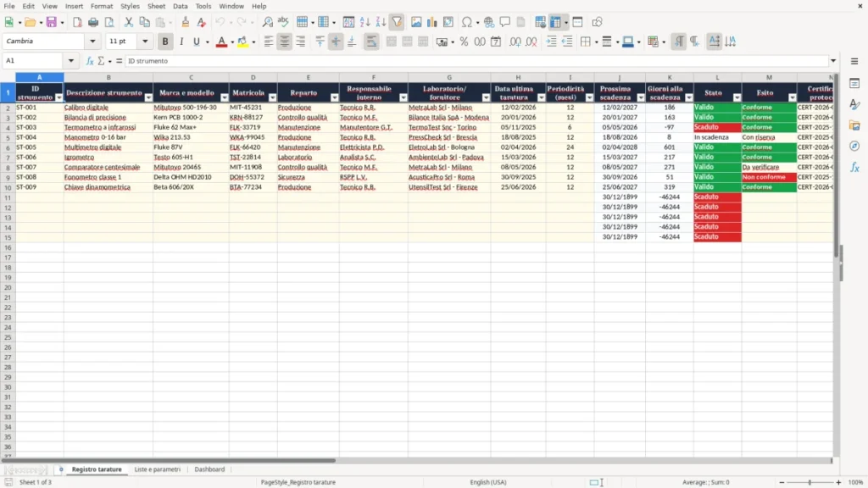The width and height of the screenshot is (868, 488).
Task: Click the horizontal scrollbar
Action: pos(169,460)
